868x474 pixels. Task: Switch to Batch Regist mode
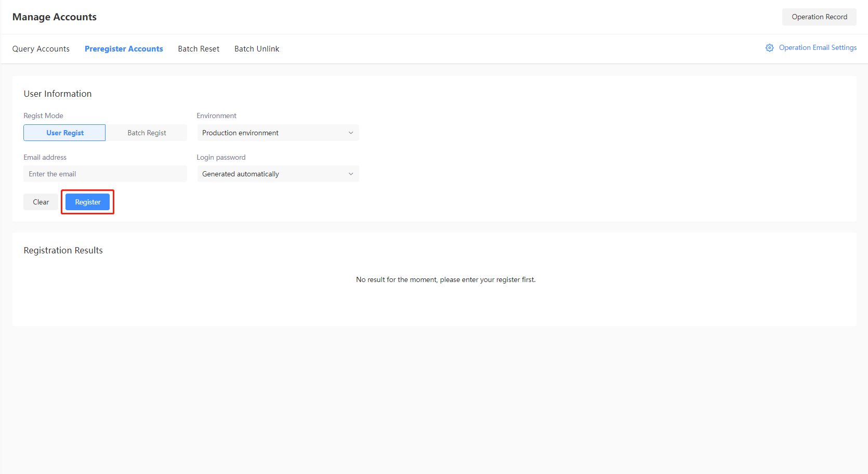[146, 133]
